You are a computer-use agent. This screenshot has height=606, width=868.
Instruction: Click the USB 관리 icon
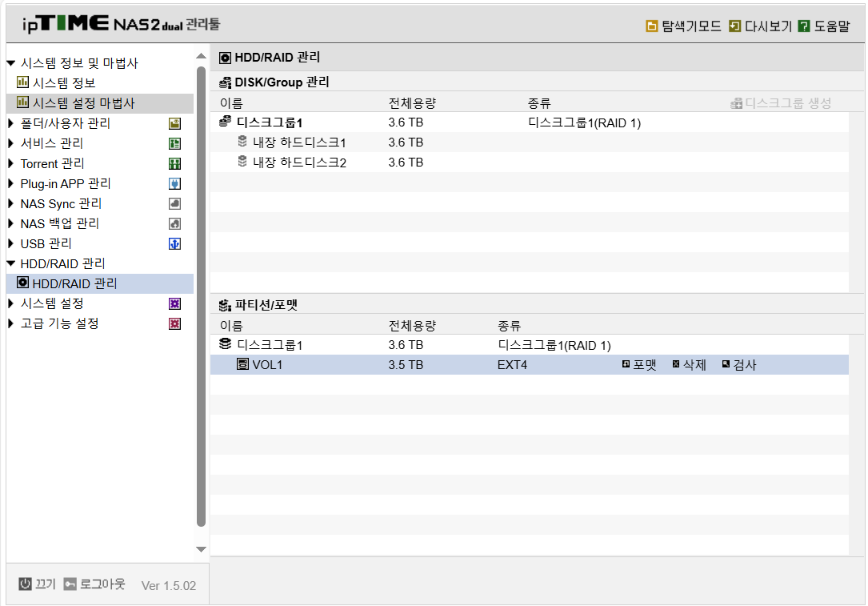[x=175, y=243]
